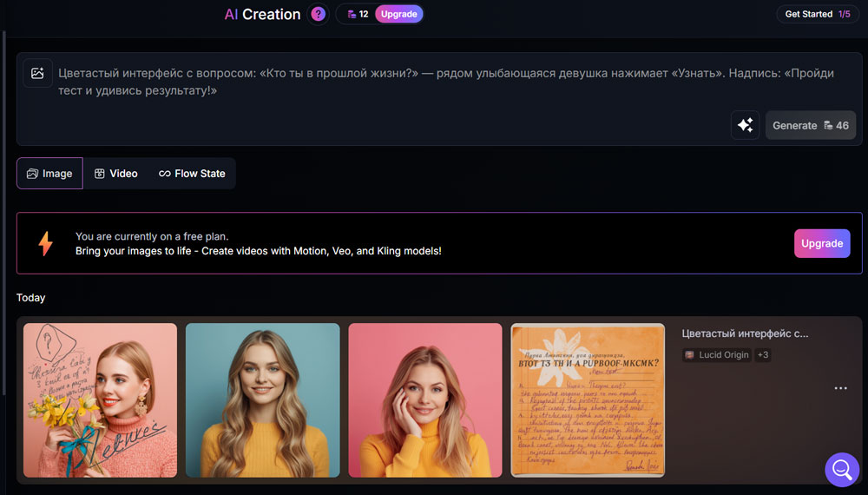This screenshot has width=868, height=495.
Task: Click the Upgrade button in free plan banner
Action: coord(821,243)
